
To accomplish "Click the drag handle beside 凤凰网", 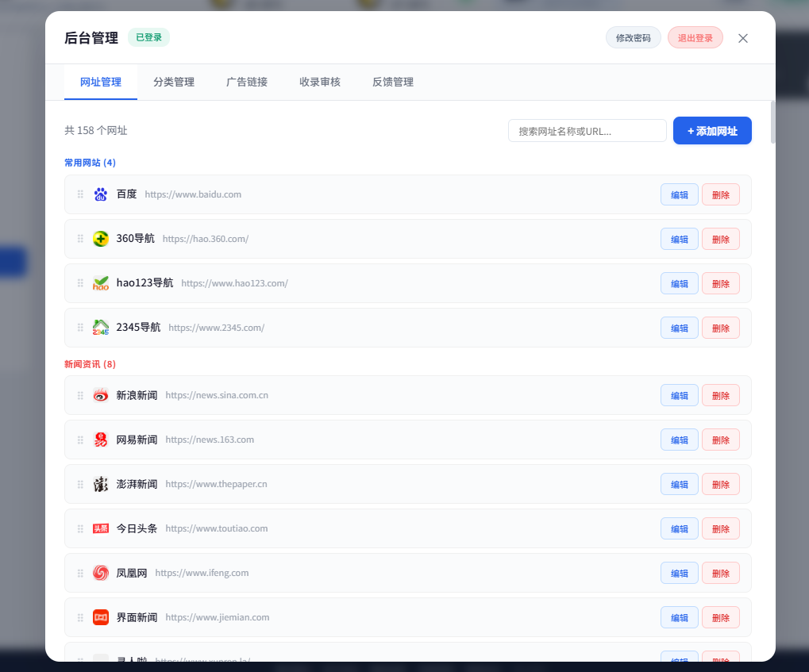I will click(80, 573).
